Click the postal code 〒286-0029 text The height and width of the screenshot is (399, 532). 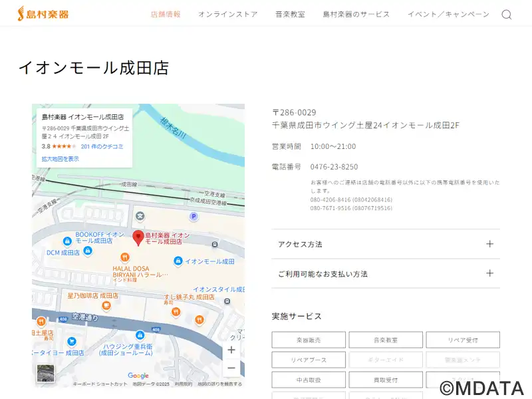294,112
